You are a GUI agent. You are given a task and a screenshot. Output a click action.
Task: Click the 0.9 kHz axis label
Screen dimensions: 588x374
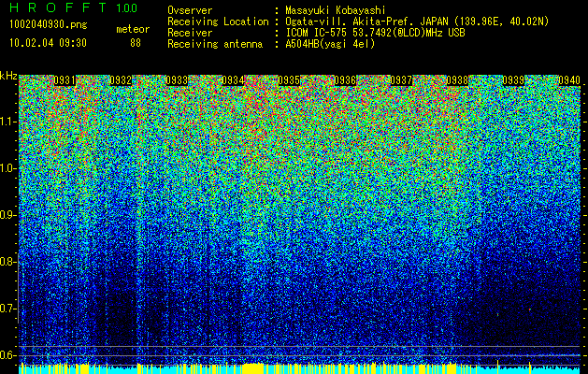[x=7, y=215]
